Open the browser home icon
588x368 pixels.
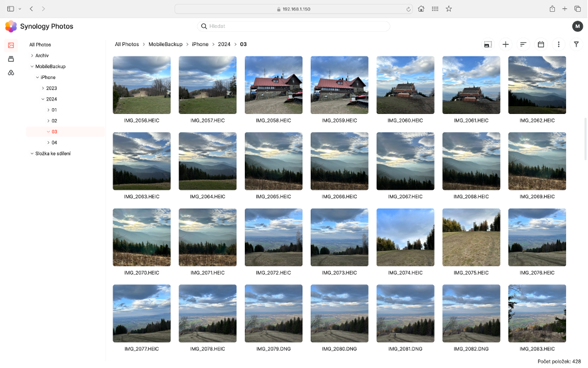[421, 8]
